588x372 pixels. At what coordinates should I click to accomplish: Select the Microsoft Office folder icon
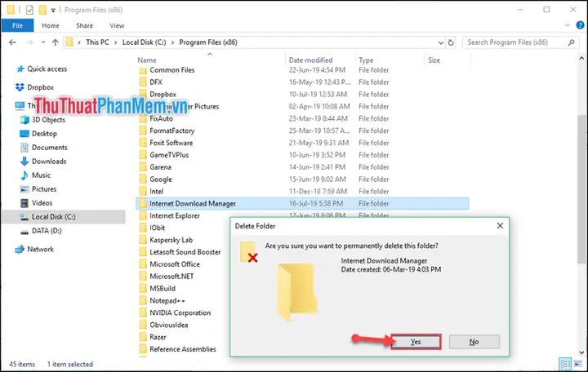coord(142,264)
